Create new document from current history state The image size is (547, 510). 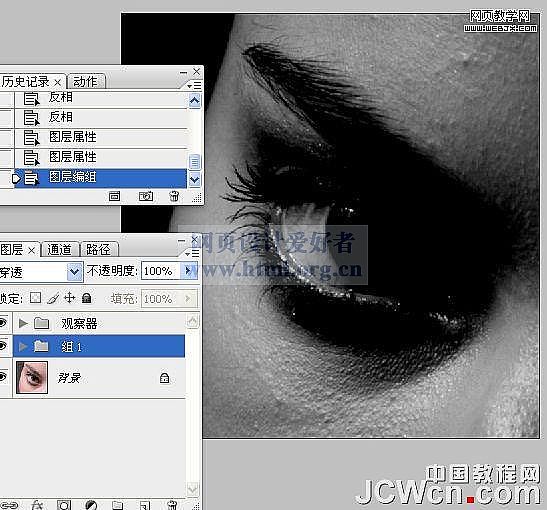pyautogui.click(x=114, y=196)
